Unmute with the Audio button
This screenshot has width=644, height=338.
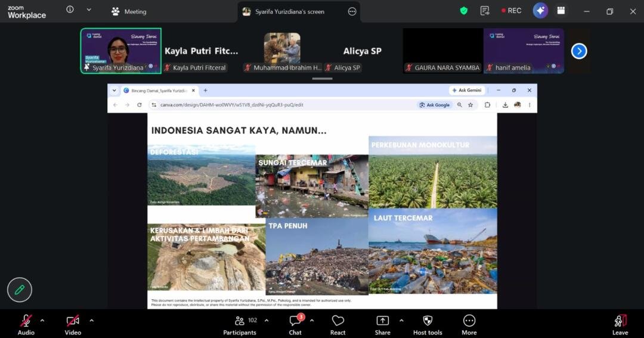tap(26, 324)
